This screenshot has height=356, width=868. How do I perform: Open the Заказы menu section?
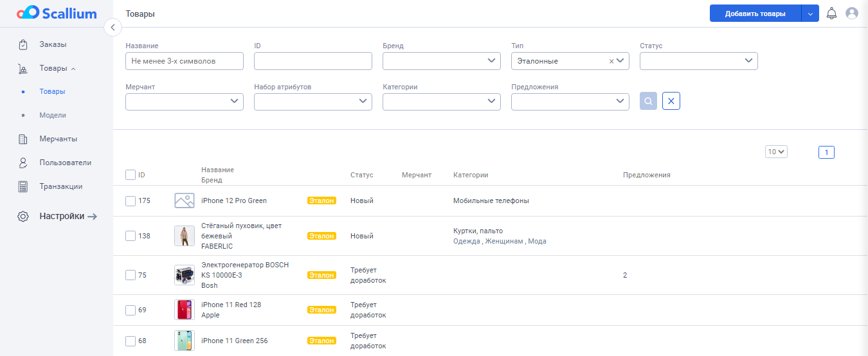pyautogui.click(x=53, y=44)
